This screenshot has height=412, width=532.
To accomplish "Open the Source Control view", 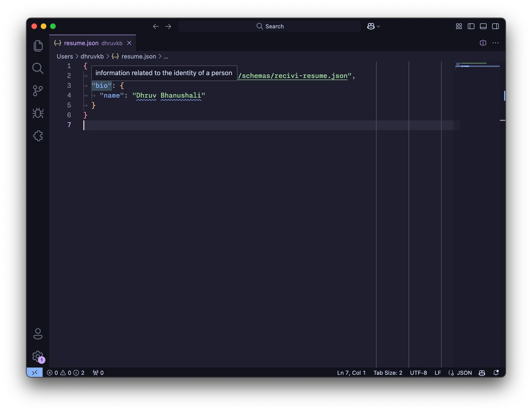I will coord(38,91).
